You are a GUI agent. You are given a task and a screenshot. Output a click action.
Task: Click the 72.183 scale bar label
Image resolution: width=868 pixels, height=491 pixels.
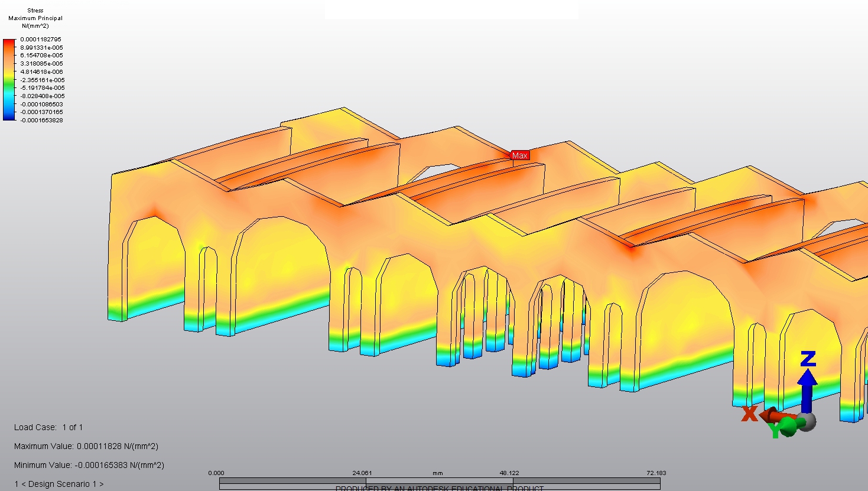656,473
